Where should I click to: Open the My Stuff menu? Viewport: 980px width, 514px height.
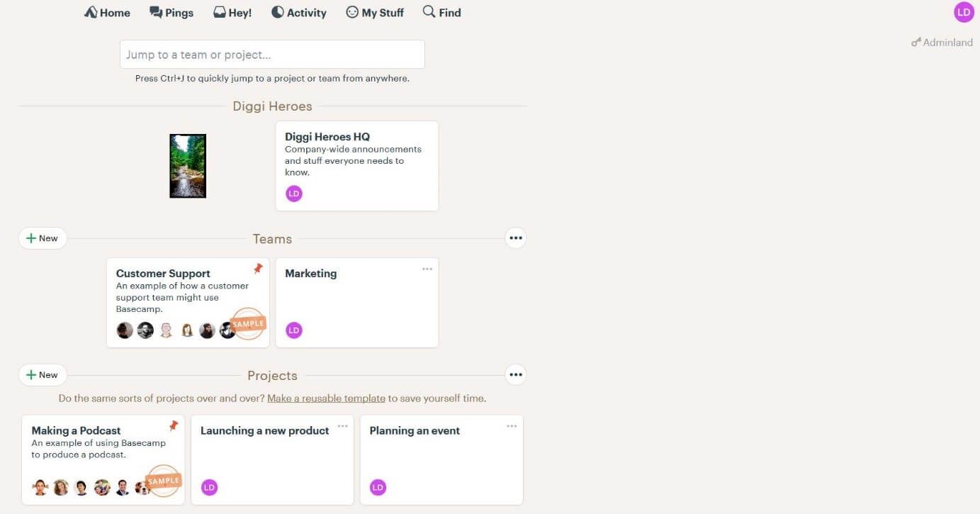(375, 13)
